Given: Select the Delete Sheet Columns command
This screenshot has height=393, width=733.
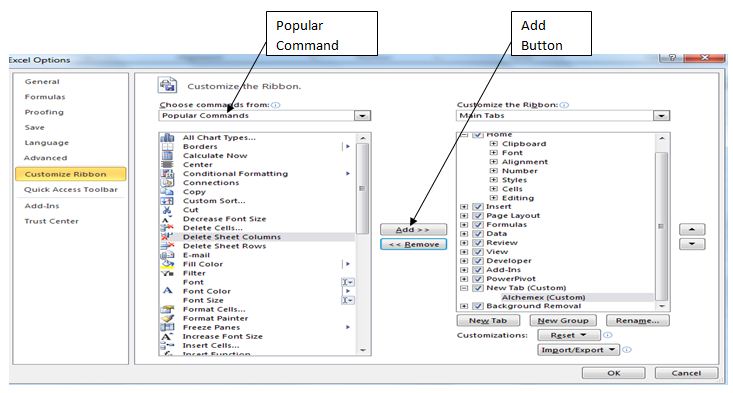Looking at the screenshot, I should (x=257, y=237).
